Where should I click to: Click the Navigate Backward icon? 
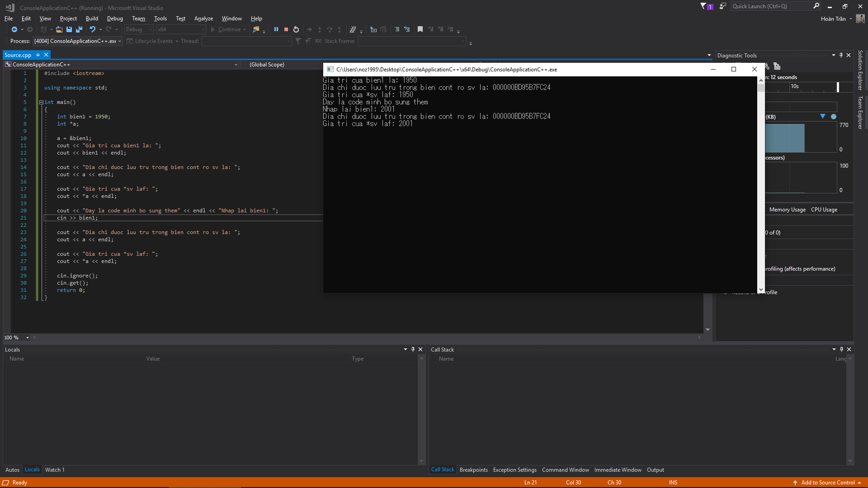pos(14,29)
